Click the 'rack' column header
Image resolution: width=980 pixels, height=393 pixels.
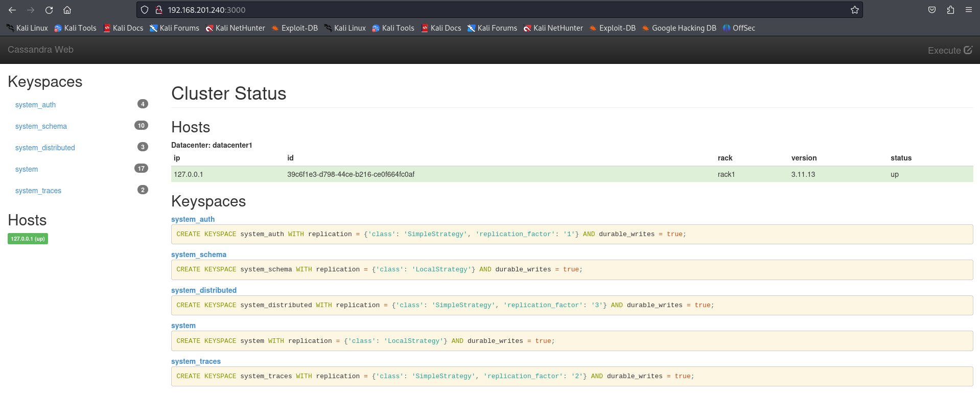point(725,158)
